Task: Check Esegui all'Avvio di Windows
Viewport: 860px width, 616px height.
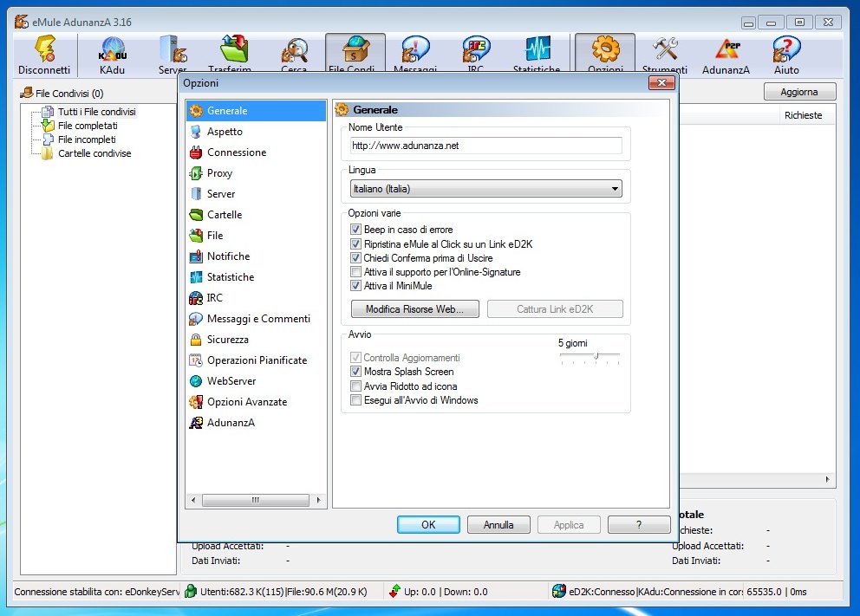Action: point(355,400)
